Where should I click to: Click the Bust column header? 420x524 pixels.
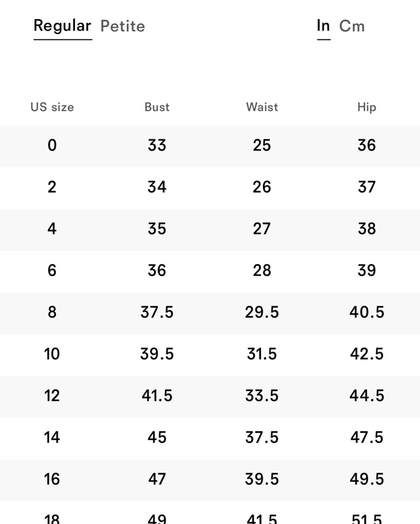point(157,107)
